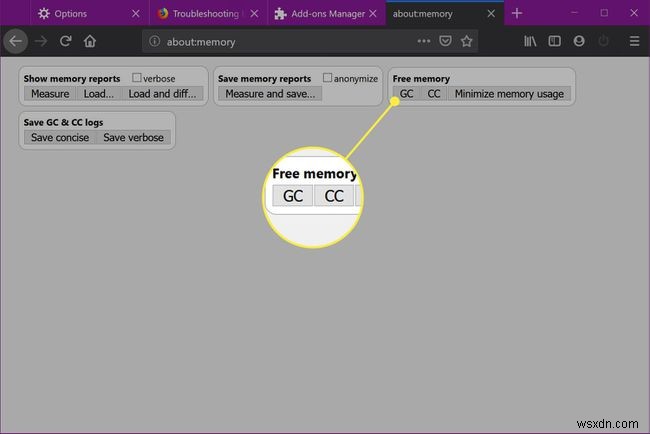
Task: Select the about:memory tab
Action: pos(445,14)
